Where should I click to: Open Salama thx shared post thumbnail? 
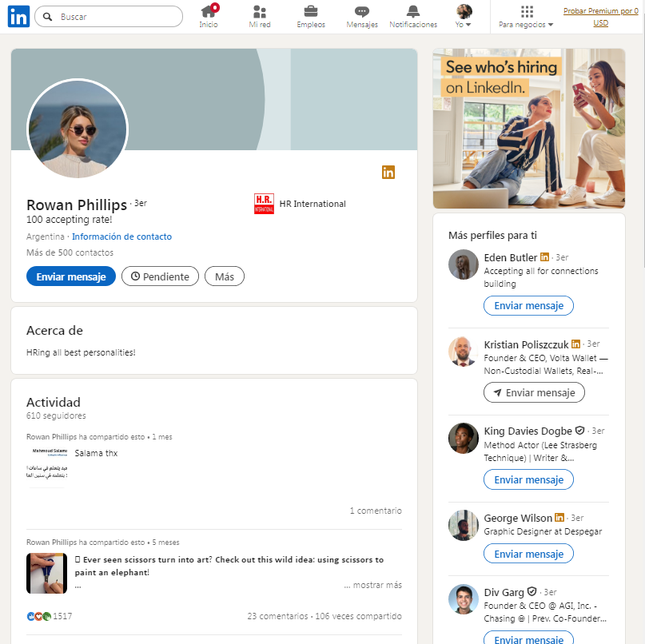pos(47,467)
